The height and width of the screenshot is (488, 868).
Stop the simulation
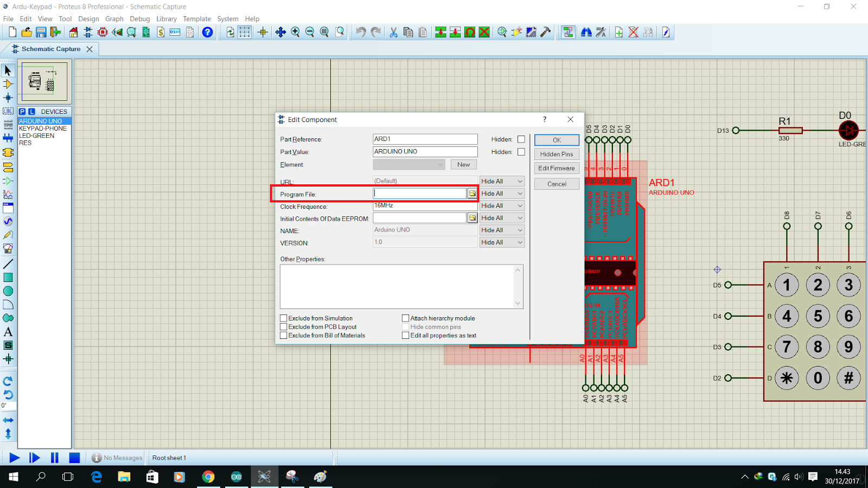coord(75,458)
